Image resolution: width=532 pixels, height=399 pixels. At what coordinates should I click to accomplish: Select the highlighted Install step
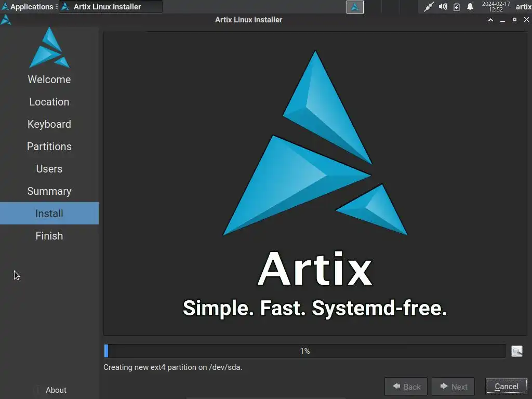[x=49, y=214]
